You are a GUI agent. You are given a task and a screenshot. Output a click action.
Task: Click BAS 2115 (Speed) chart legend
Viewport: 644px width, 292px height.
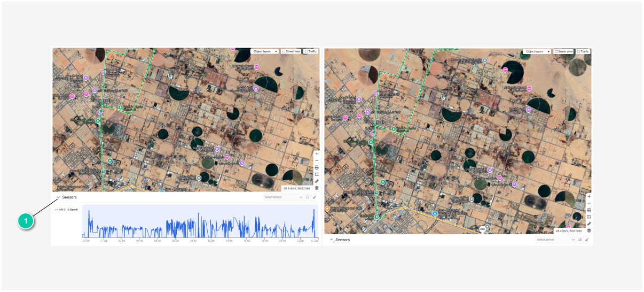coord(67,210)
